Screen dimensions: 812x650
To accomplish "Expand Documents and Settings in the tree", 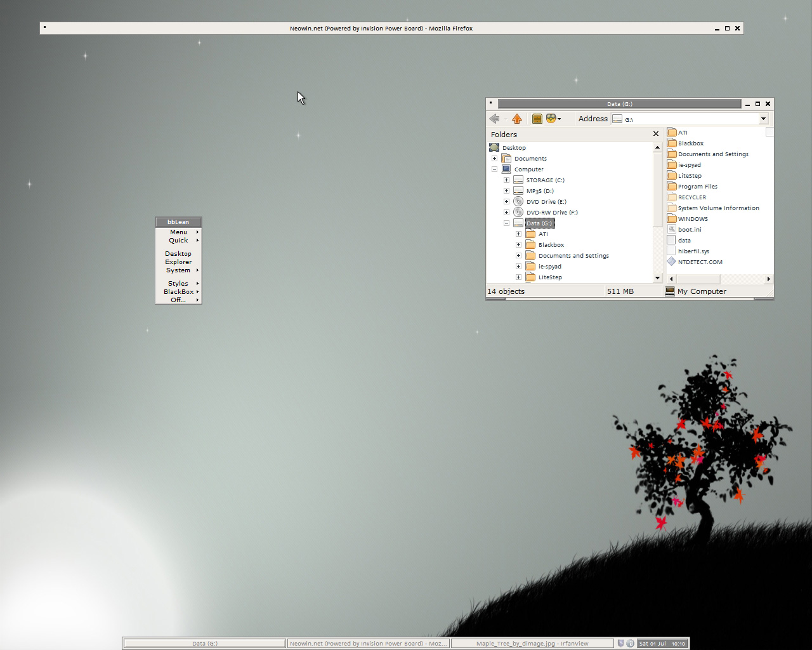I will [x=518, y=255].
